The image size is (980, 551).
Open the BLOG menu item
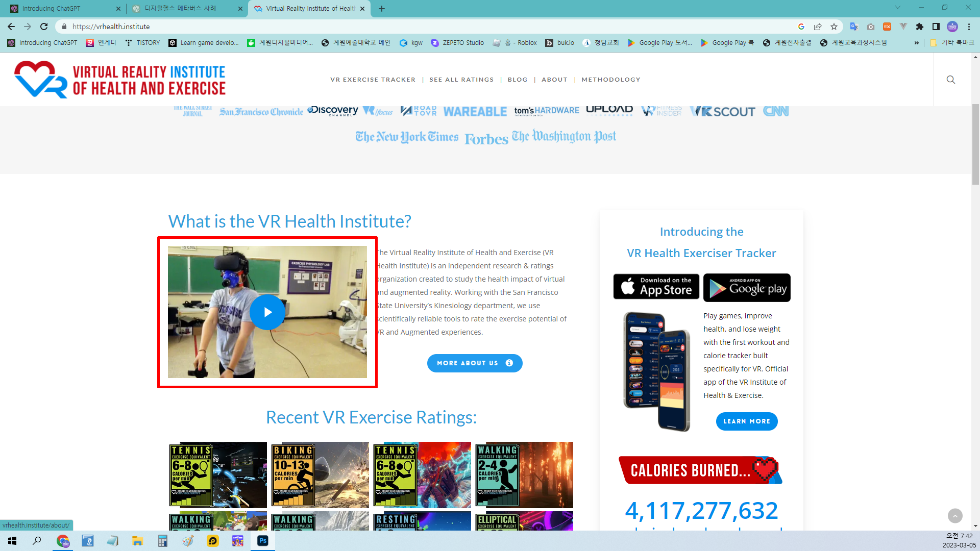click(x=517, y=80)
